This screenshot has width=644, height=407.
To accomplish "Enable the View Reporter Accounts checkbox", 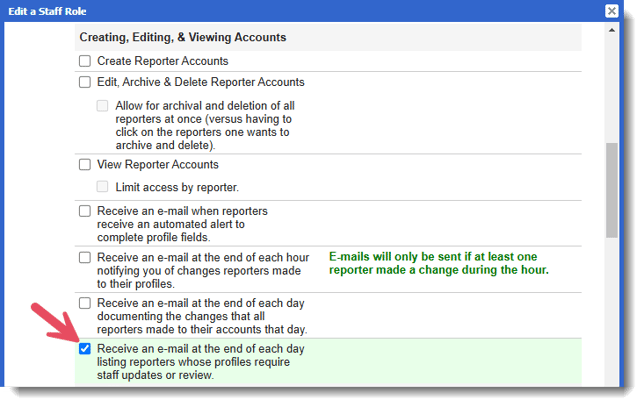I will [85, 164].
